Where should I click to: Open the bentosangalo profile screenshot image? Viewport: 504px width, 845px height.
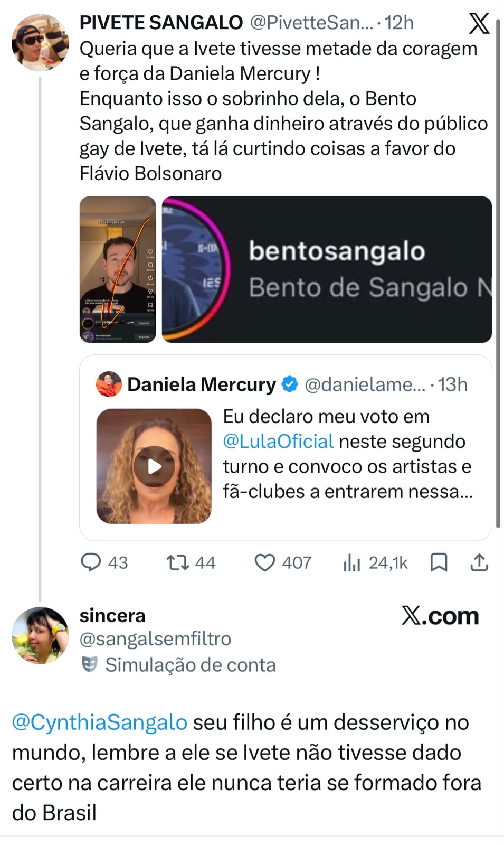(327, 269)
